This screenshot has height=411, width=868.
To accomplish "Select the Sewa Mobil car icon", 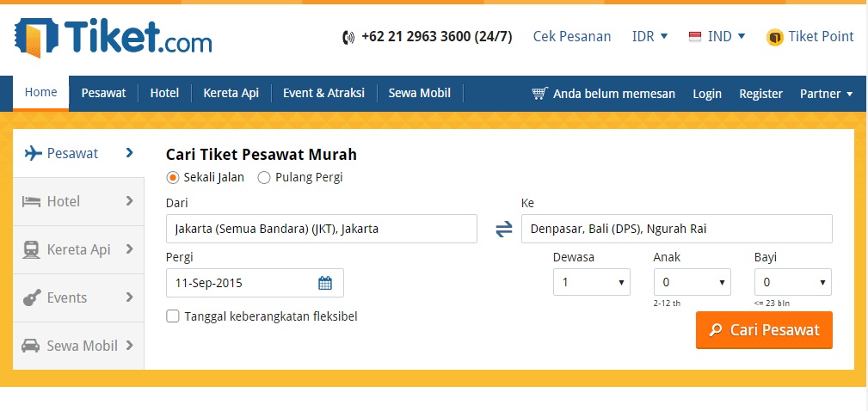I will 30,346.
